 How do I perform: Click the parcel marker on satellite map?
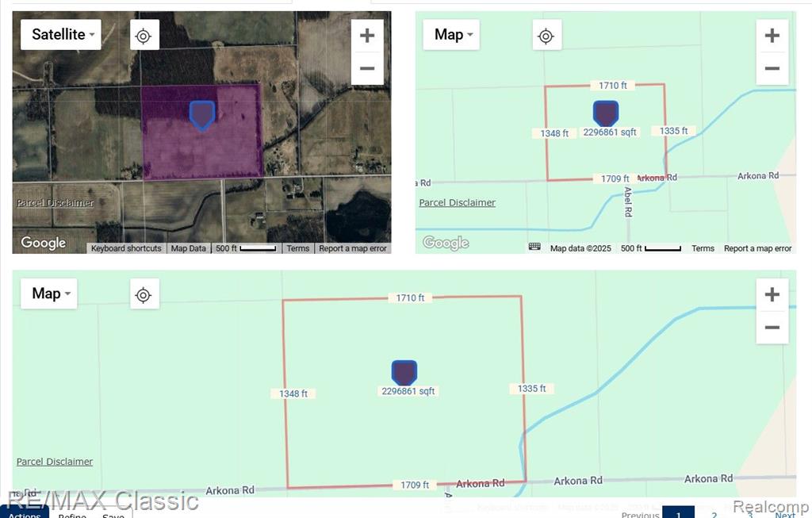202,114
